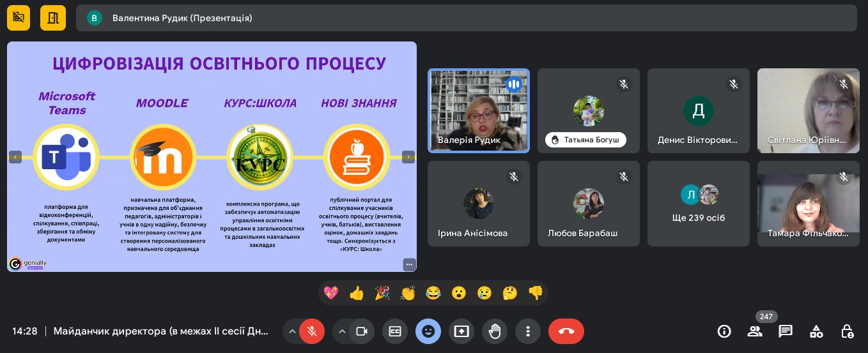Send the clapping hands reaction
The image size is (868, 353).
pyautogui.click(x=407, y=293)
